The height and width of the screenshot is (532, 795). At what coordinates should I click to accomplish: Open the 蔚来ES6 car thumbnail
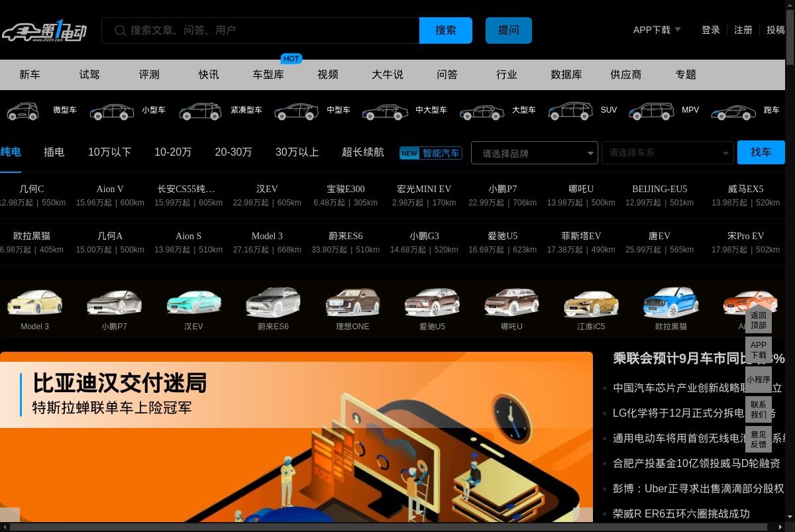pyautogui.click(x=273, y=302)
